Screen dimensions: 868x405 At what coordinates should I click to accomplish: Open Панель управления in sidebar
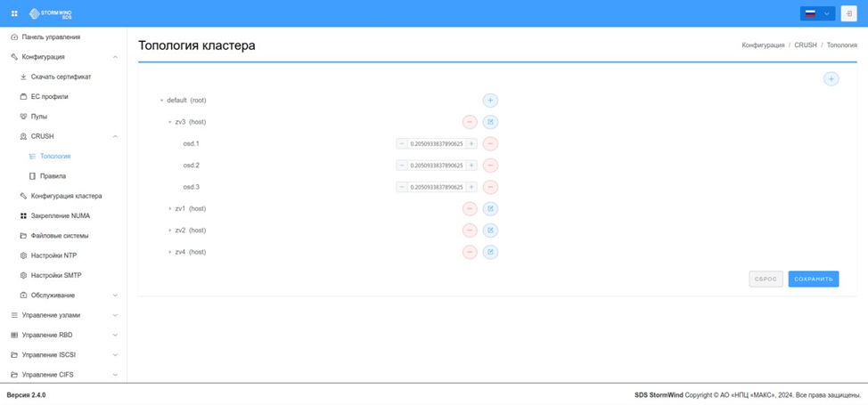coord(51,37)
